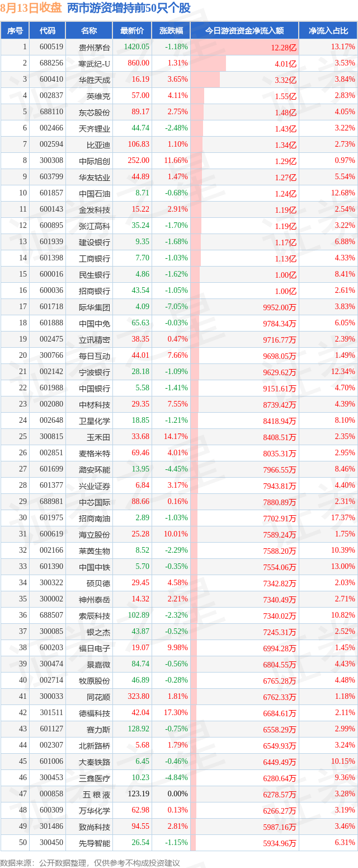Click the 名称 column header
The image size is (358, 868).
point(89,31)
